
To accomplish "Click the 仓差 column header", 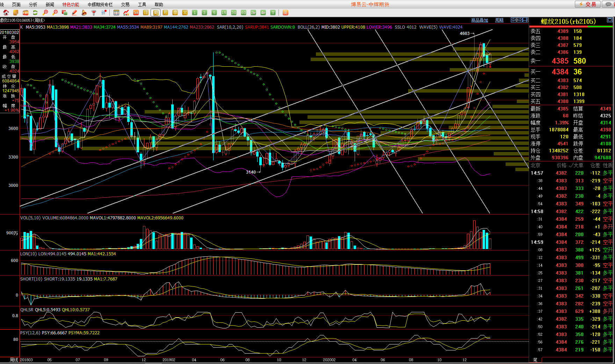I will 595,165.
